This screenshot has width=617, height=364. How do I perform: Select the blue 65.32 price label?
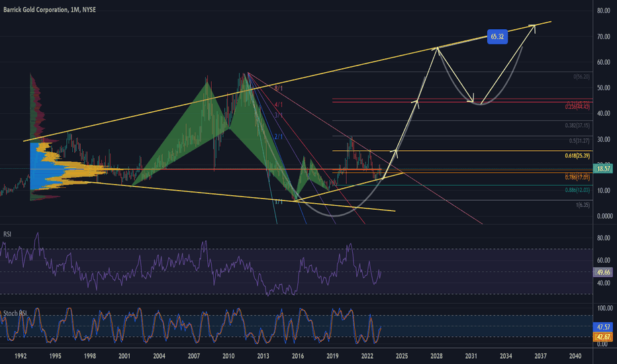[497, 36]
